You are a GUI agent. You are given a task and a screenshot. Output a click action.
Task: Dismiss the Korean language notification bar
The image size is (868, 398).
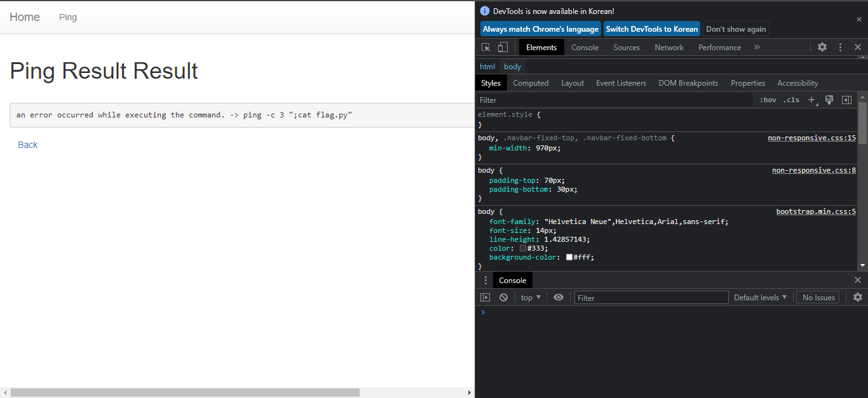(859, 20)
